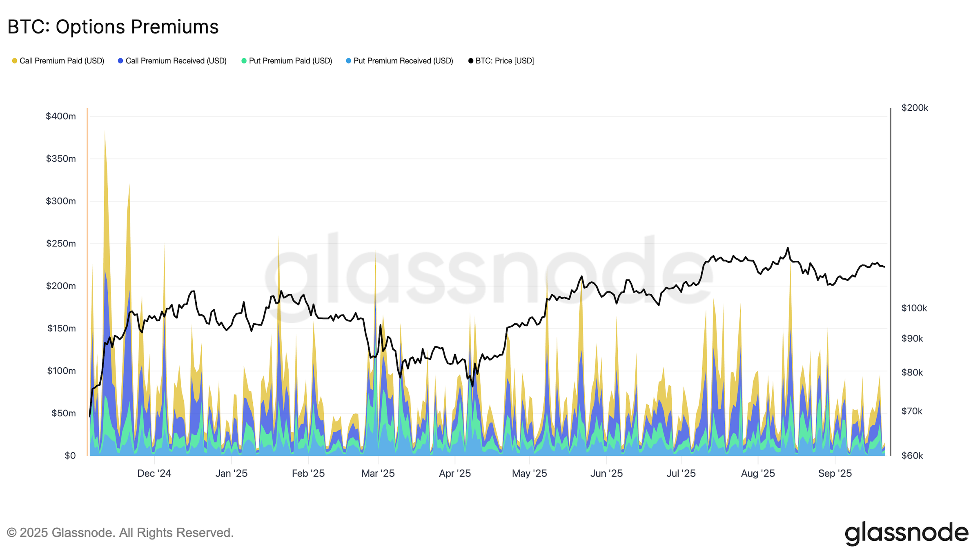This screenshot has width=980, height=551.
Task: Click the black BTC: Price legend dot
Action: click(470, 60)
